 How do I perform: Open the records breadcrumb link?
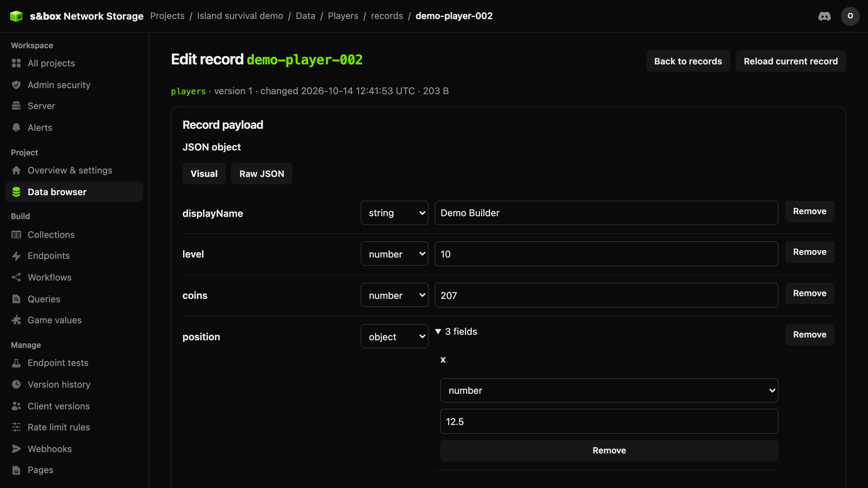point(387,16)
